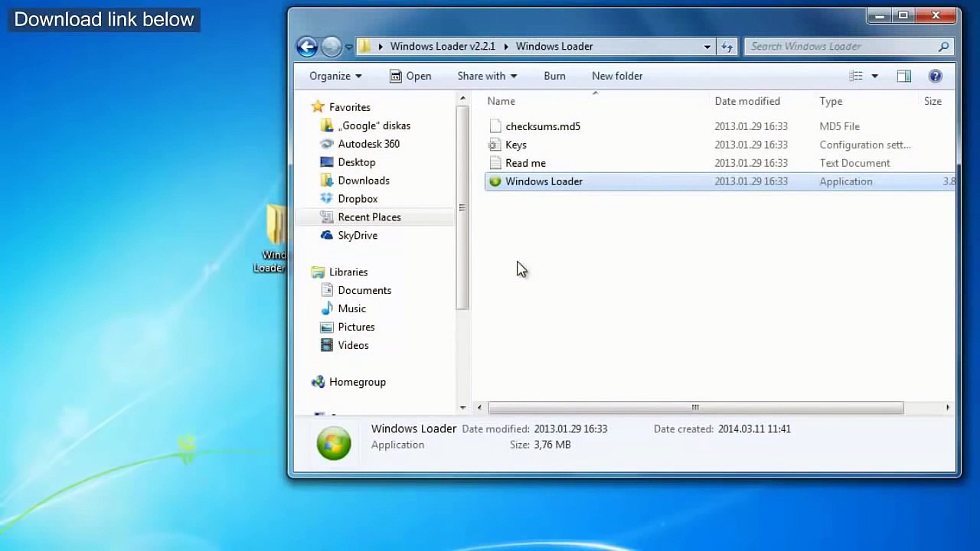This screenshot has width=980, height=551.
Task: Open „Google" diskas favorite
Action: tap(374, 126)
